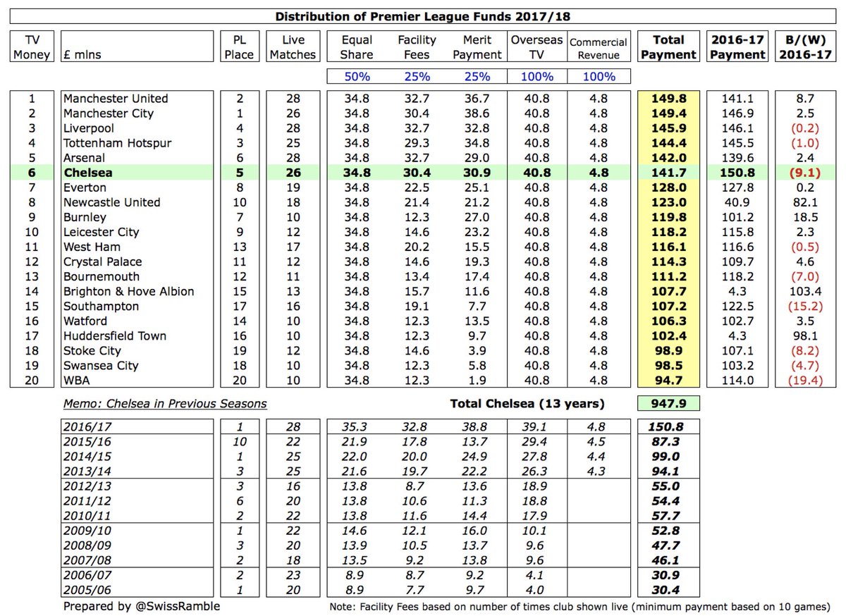
Task: Click the 'PL Place' column header
Action: [239, 47]
